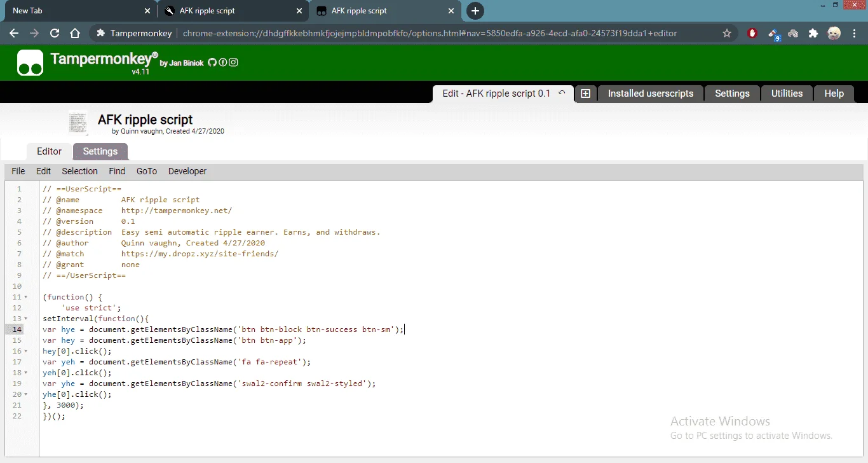Click the https://my.dropz.xyz/site-friends/ match URL
Screen dimensions: 868x463
(x=200, y=254)
